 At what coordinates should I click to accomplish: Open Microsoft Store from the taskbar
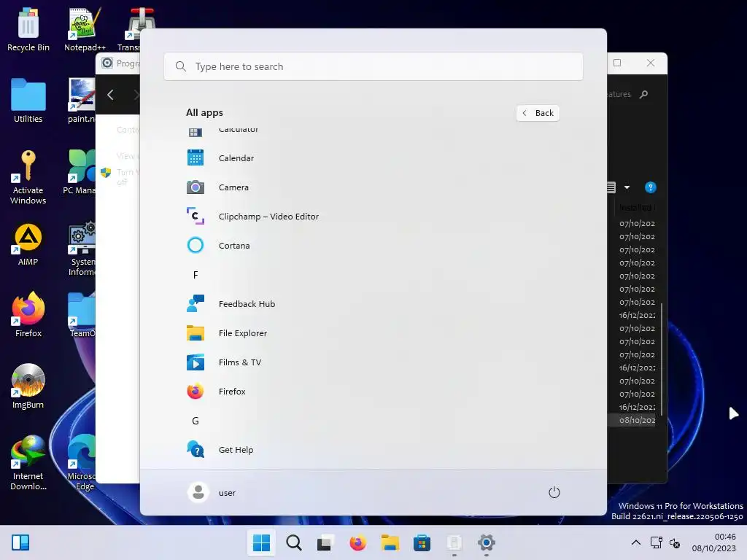422,542
